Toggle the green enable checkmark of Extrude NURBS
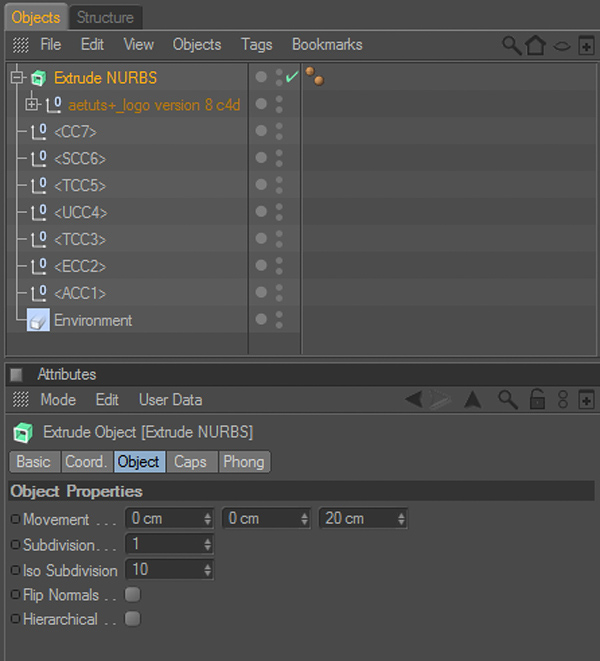 point(292,77)
